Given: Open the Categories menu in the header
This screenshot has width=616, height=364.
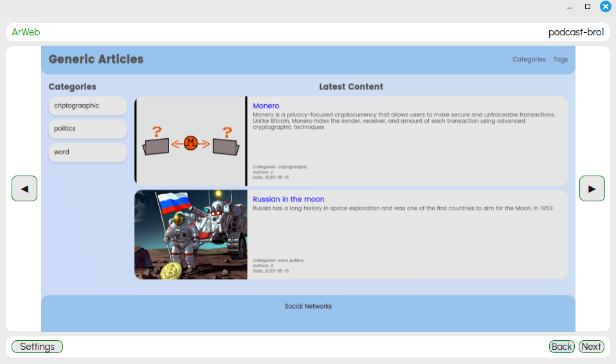Looking at the screenshot, I should (529, 59).
